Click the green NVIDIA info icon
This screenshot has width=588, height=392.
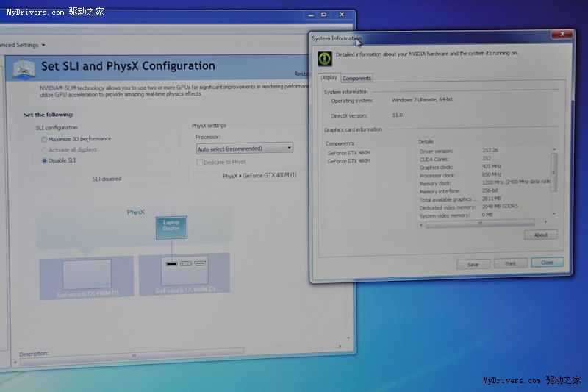[x=325, y=59]
